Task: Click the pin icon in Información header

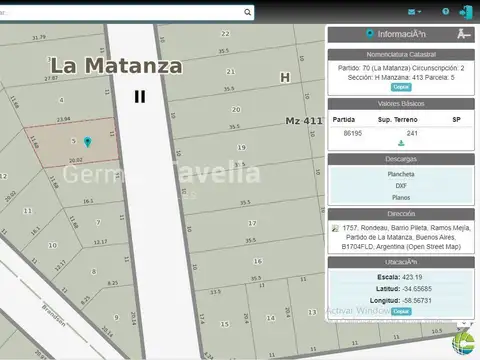Action: click(369, 34)
